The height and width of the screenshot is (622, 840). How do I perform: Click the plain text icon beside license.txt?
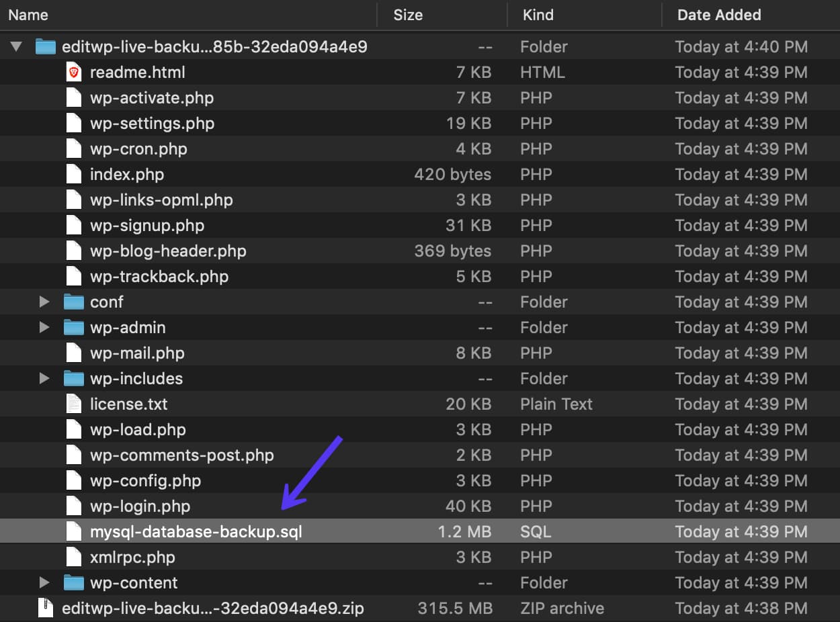coord(73,404)
